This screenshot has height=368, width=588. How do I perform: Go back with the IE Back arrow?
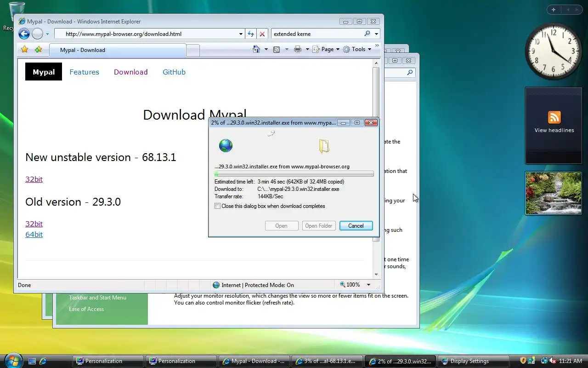point(24,34)
